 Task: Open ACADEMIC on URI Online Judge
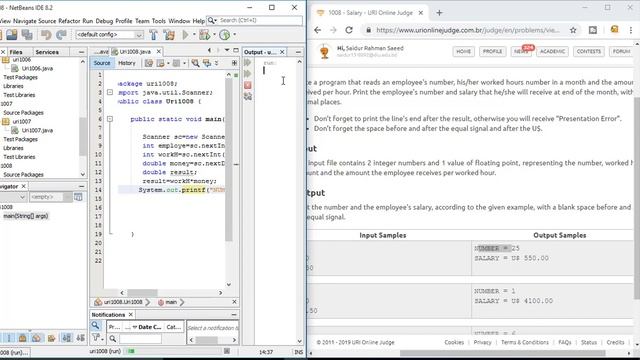click(552, 51)
